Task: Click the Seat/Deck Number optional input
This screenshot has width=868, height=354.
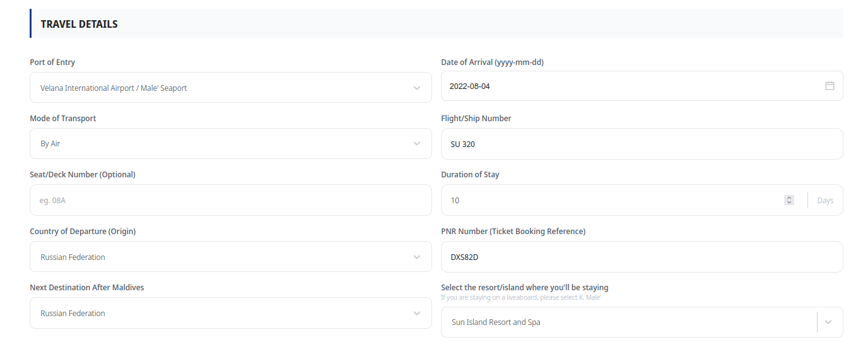Action: point(231,201)
